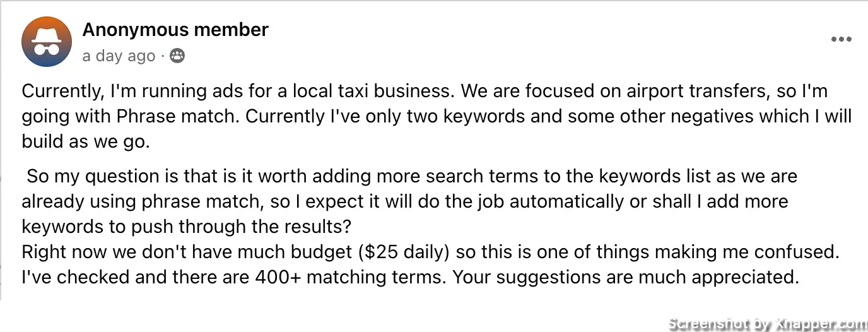
Task: Click the Anonymous member avatar icon
Action: pos(46,42)
